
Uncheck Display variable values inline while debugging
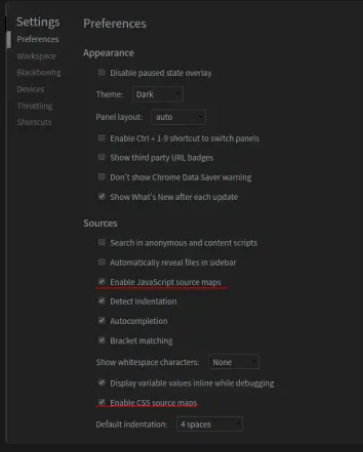click(102, 383)
